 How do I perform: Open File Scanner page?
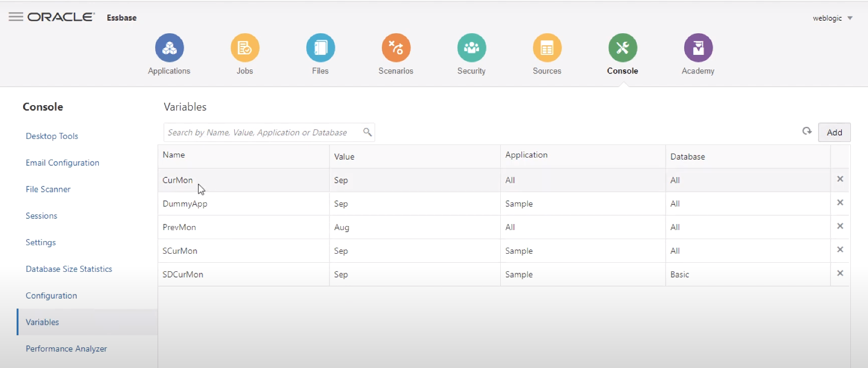click(48, 189)
